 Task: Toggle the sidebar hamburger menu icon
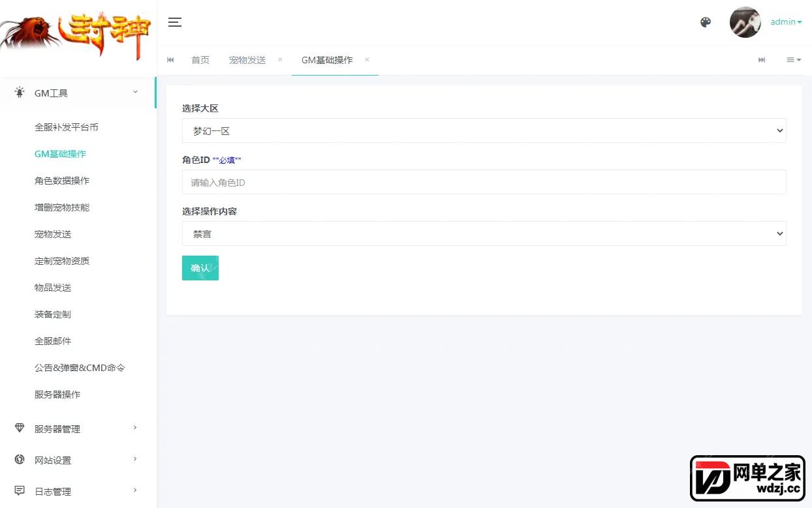pos(175,22)
